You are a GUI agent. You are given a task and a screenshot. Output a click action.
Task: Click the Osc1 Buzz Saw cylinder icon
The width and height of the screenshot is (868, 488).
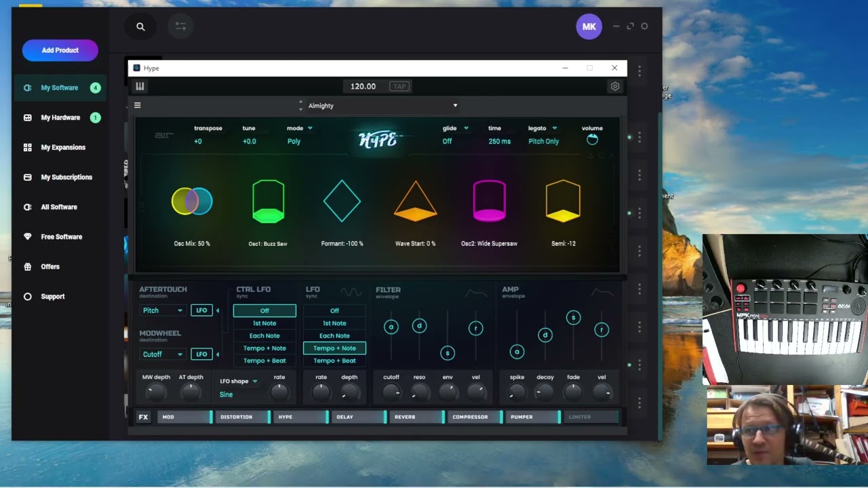pos(268,201)
